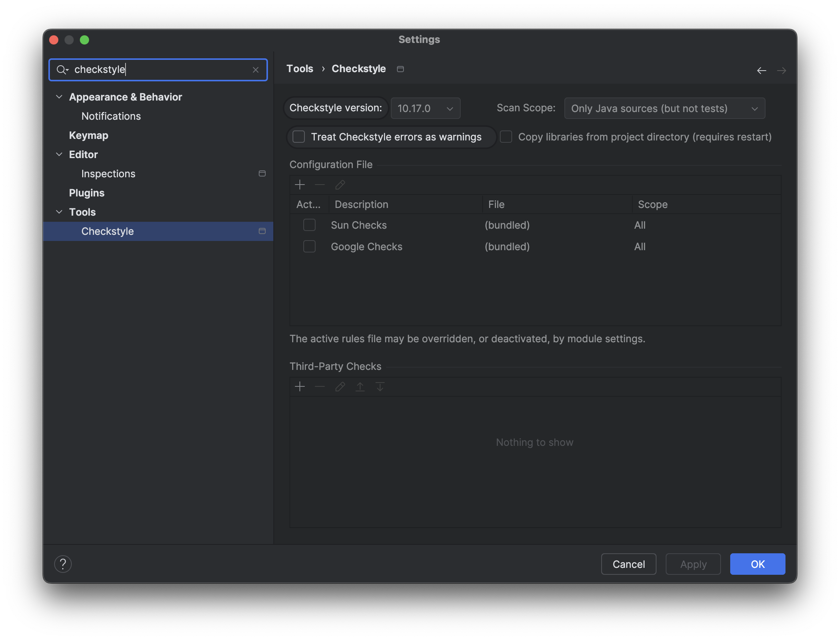Add a new Checkstyle configuration file
Viewport: 840px width, 640px height.
(300, 185)
